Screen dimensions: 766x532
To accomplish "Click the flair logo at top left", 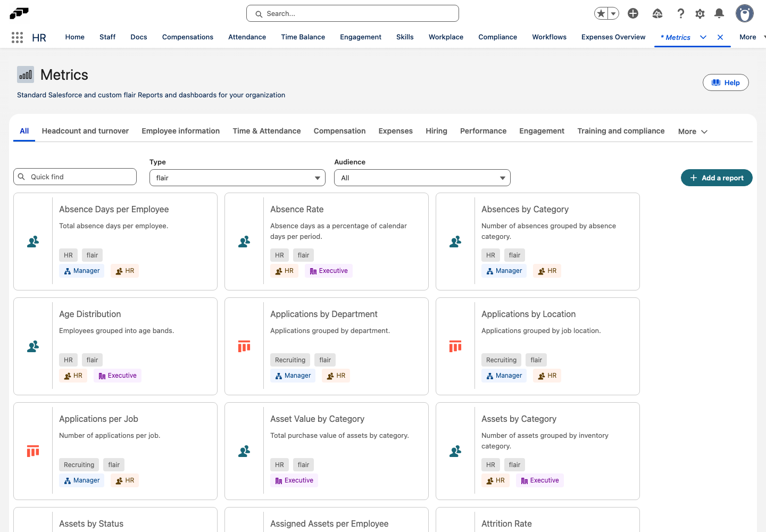I will pyautogui.click(x=19, y=13).
